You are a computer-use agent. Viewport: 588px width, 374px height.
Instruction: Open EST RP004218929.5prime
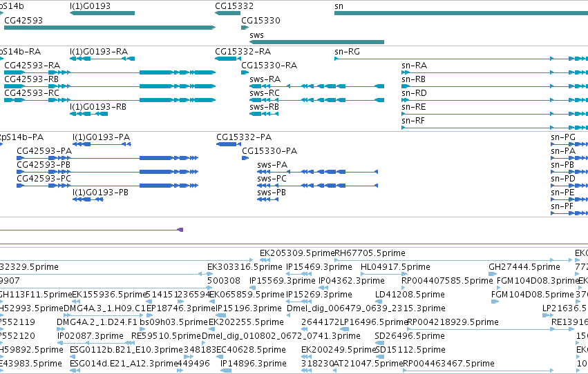point(453,322)
